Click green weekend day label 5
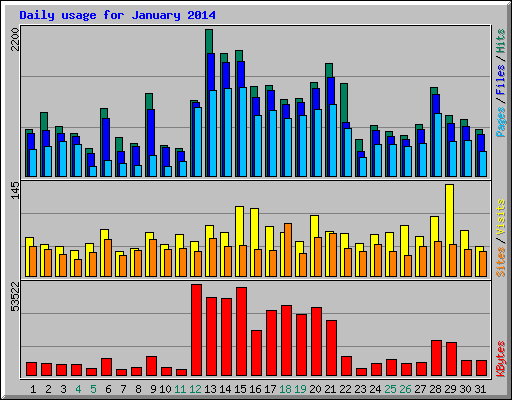The height and width of the screenshot is (400, 512). 93,389
